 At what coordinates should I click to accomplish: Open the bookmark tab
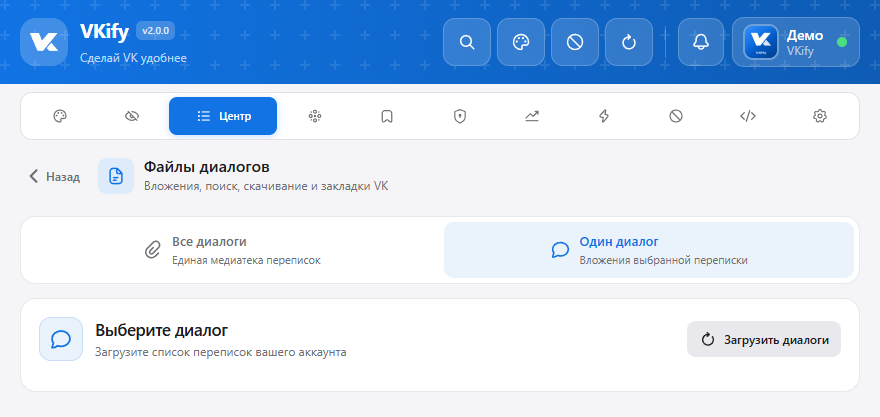coord(387,116)
